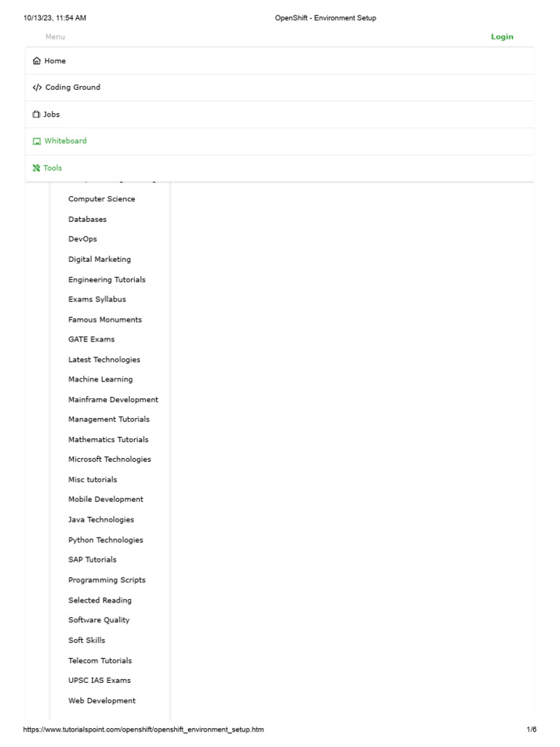Screen dimensions: 560x747
Task: Open the Tools menu item
Action: (52, 169)
